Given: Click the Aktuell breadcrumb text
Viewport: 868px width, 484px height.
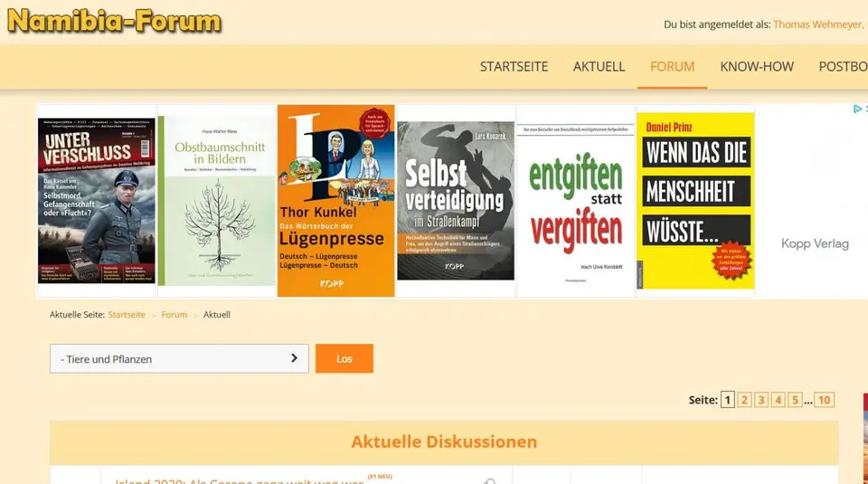Looking at the screenshot, I should 216,315.
